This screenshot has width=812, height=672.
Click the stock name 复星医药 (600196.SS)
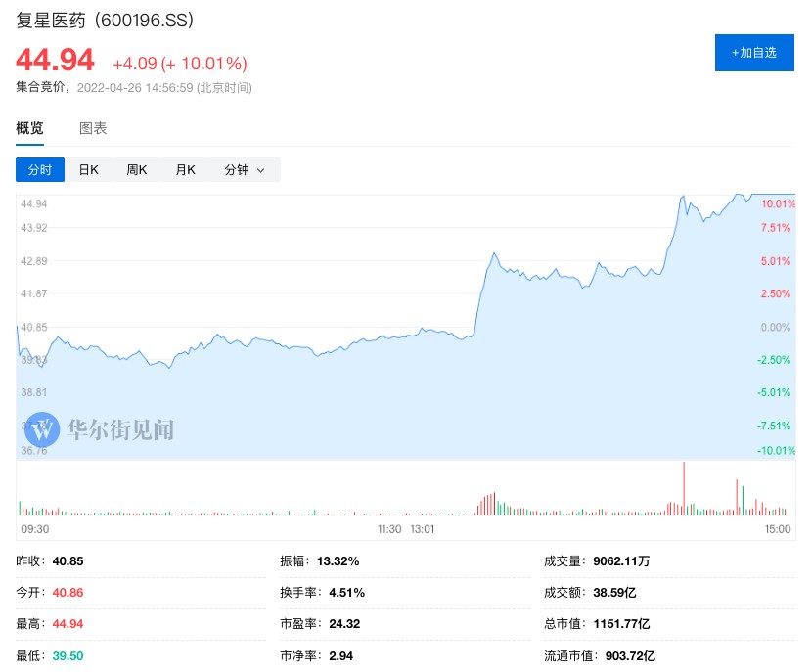tap(105, 21)
